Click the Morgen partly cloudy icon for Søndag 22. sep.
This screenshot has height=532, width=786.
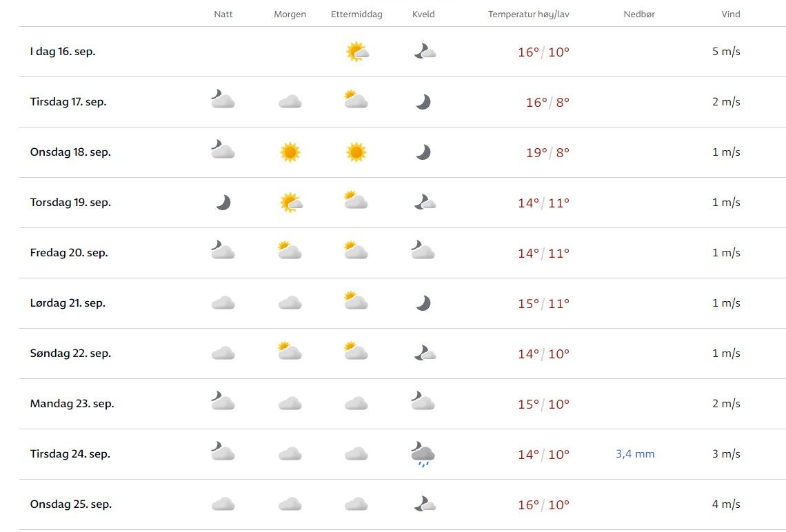pyautogui.click(x=290, y=351)
